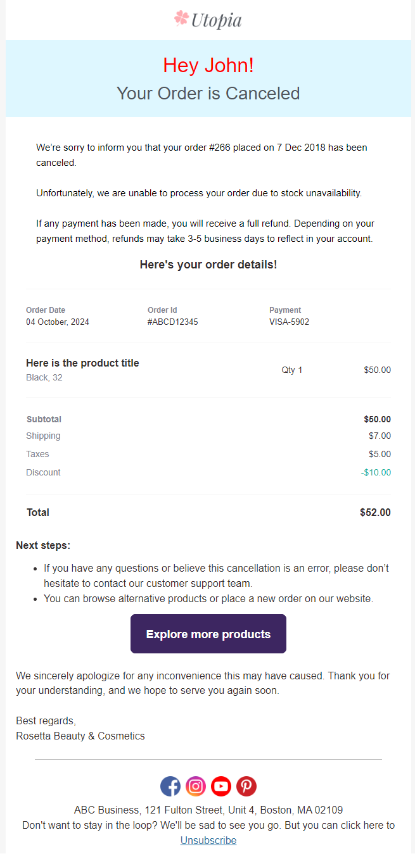Click the Pinterest social icon
This screenshot has height=868, width=415.
(246, 786)
